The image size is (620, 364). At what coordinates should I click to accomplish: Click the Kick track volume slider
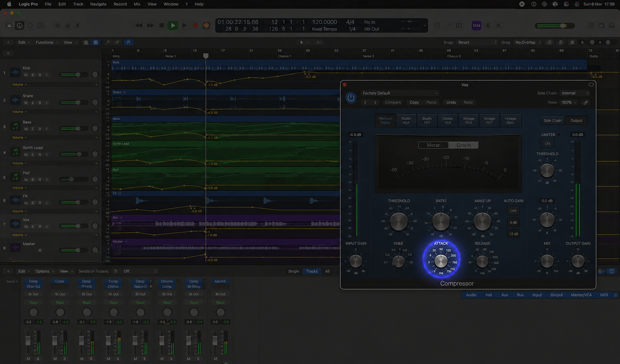tap(74, 75)
